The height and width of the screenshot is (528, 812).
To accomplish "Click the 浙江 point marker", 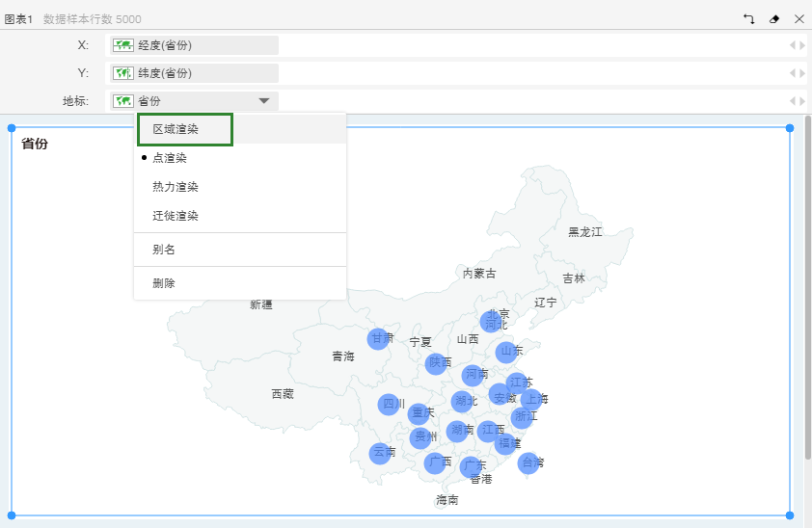I will [522, 417].
